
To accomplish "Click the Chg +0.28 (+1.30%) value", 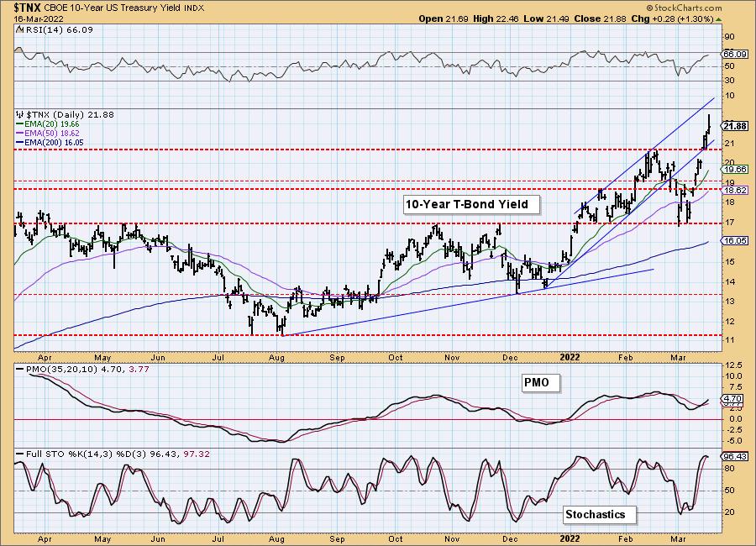I will (x=673, y=18).
